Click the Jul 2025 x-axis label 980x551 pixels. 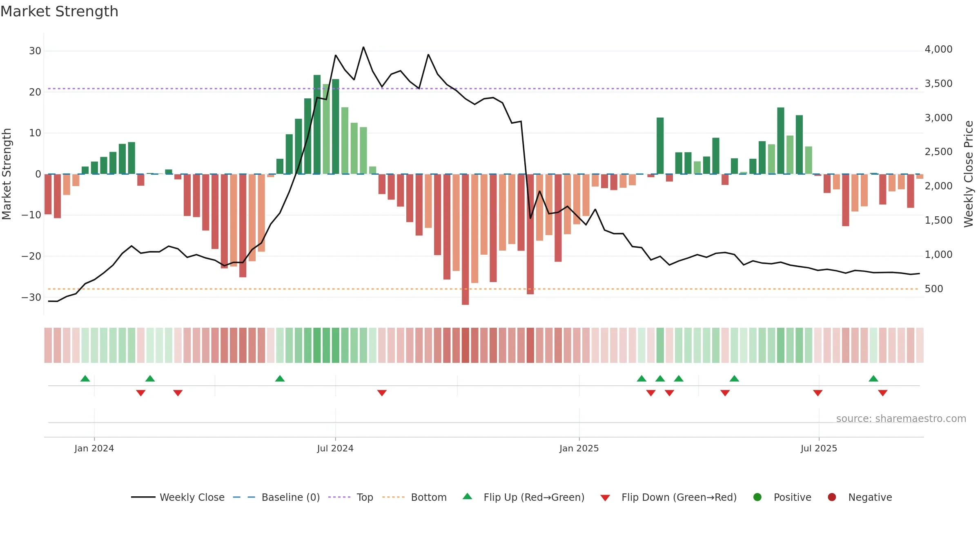pyautogui.click(x=819, y=449)
